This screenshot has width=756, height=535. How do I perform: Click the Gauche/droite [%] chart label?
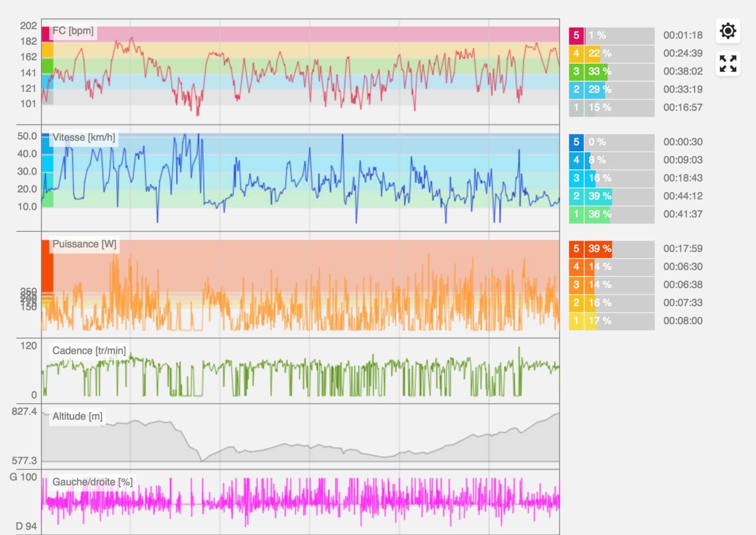92,482
